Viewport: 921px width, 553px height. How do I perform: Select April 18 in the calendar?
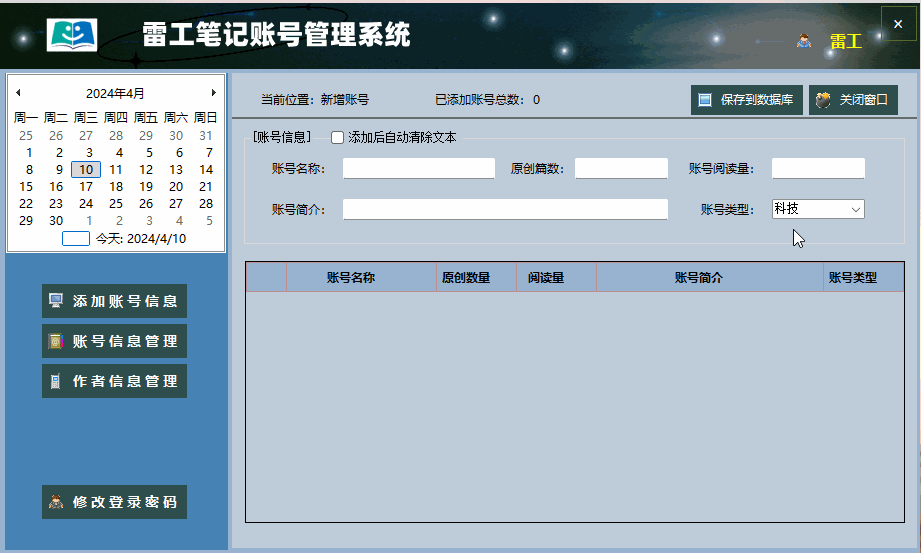(x=116, y=186)
